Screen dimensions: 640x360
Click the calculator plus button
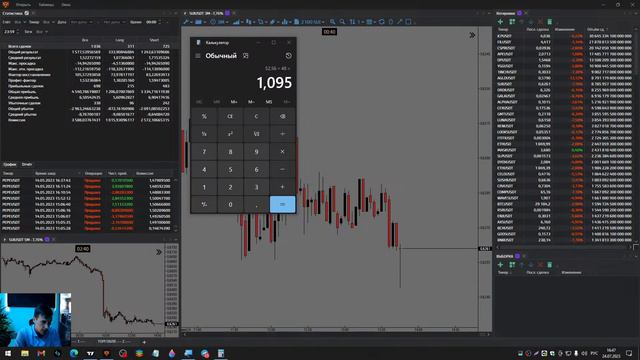click(x=282, y=187)
